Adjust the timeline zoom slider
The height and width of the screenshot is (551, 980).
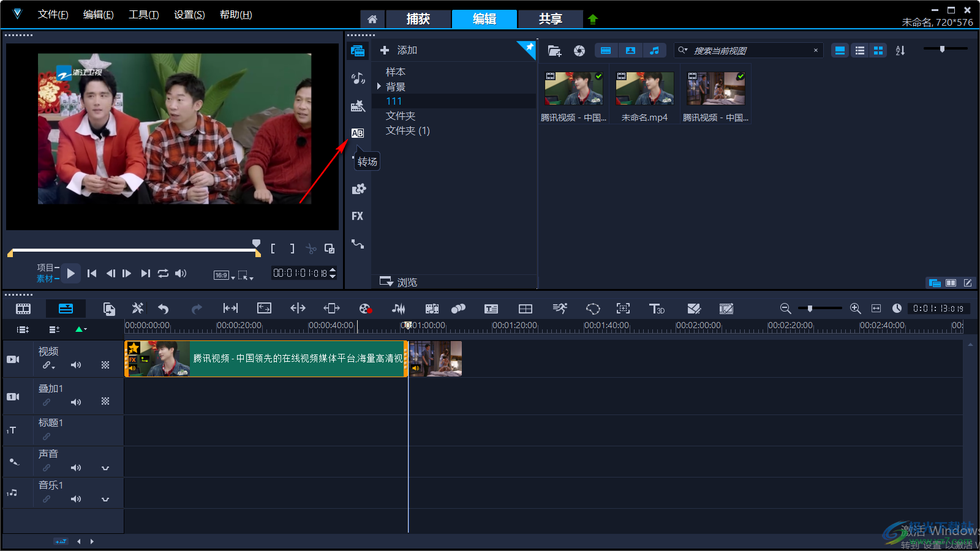coord(810,309)
